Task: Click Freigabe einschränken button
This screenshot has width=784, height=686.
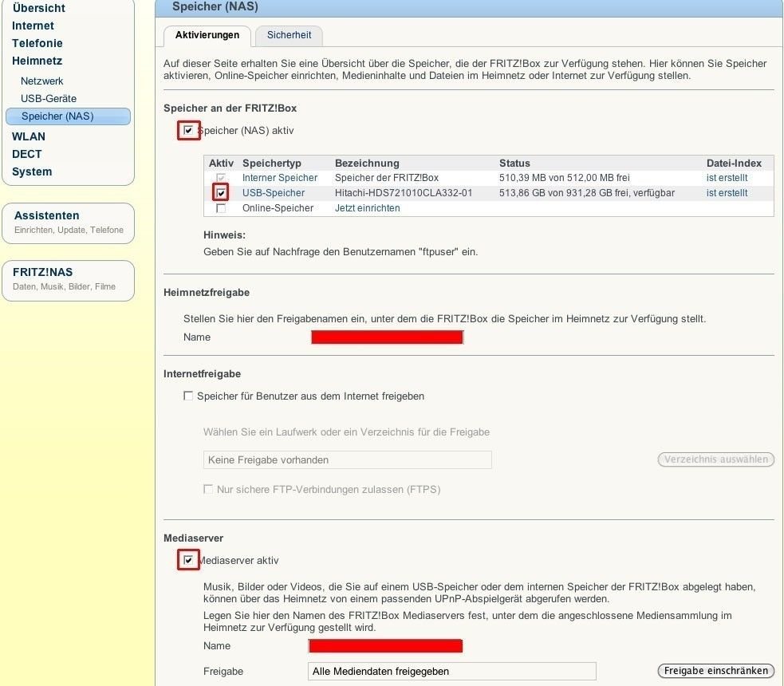Action: click(716, 671)
